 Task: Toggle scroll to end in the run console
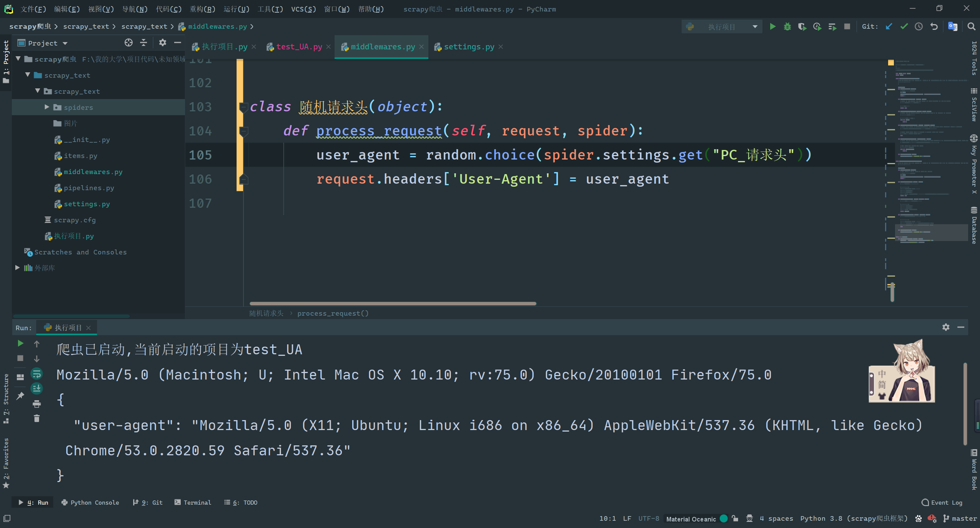click(x=37, y=388)
